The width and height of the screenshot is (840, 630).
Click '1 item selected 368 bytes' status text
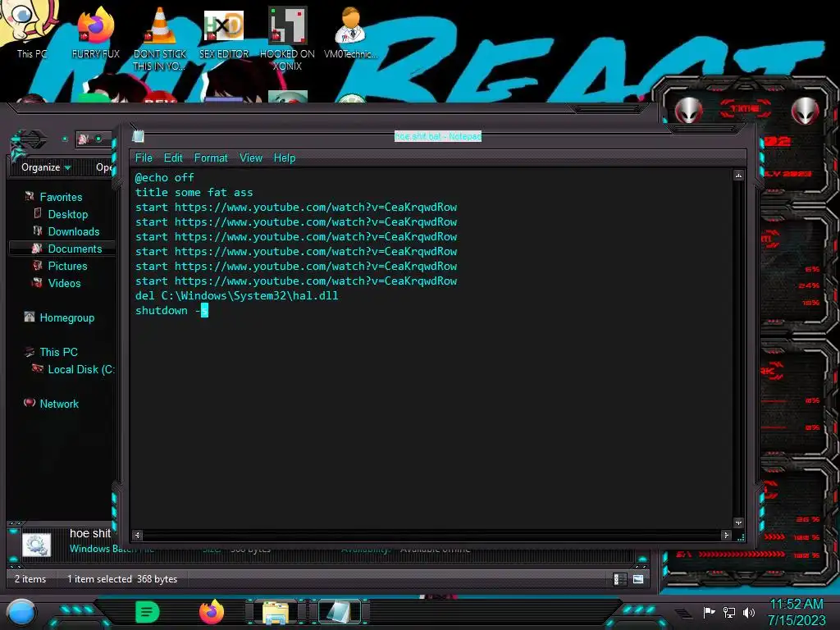pos(122,579)
